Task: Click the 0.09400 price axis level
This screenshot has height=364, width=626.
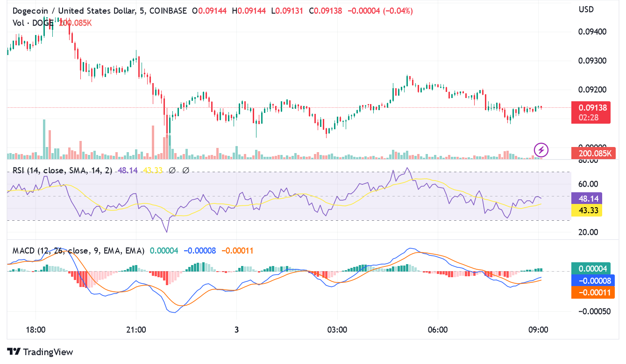Action: (x=592, y=32)
